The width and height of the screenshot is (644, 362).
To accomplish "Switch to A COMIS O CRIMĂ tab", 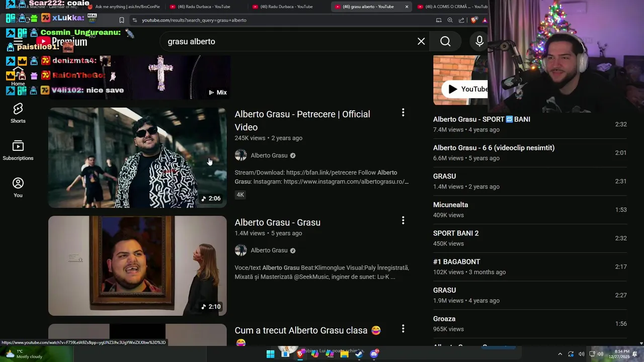I will tap(452, 7).
